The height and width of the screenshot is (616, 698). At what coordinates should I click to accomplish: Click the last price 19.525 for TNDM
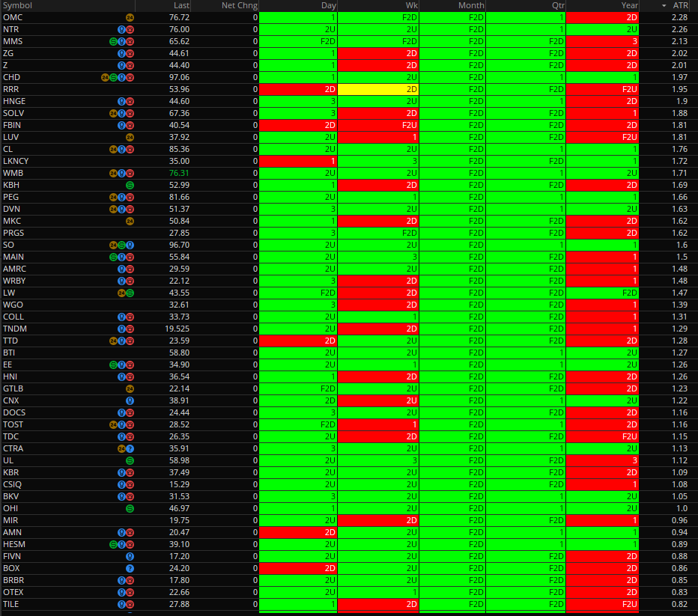(x=177, y=329)
